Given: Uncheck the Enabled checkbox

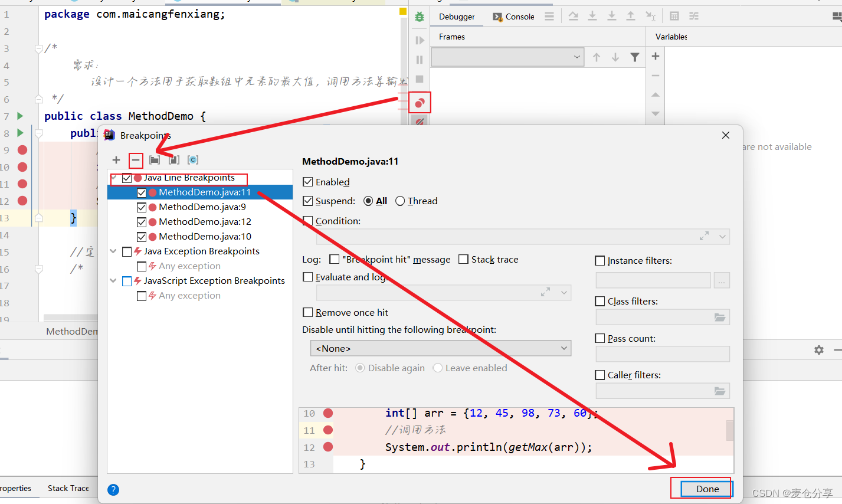Looking at the screenshot, I should point(307,182).
